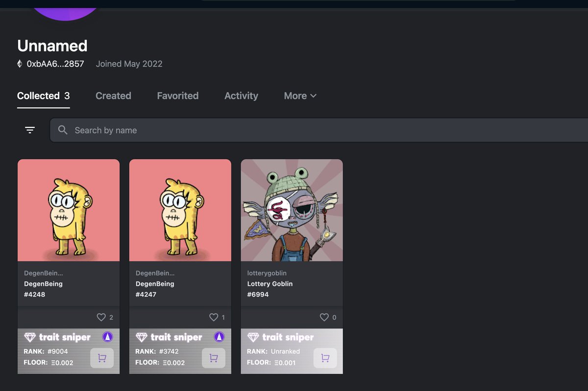Click the magnifier icon in search bar
This screenshot has height=391, width=588.
point(63,130)
